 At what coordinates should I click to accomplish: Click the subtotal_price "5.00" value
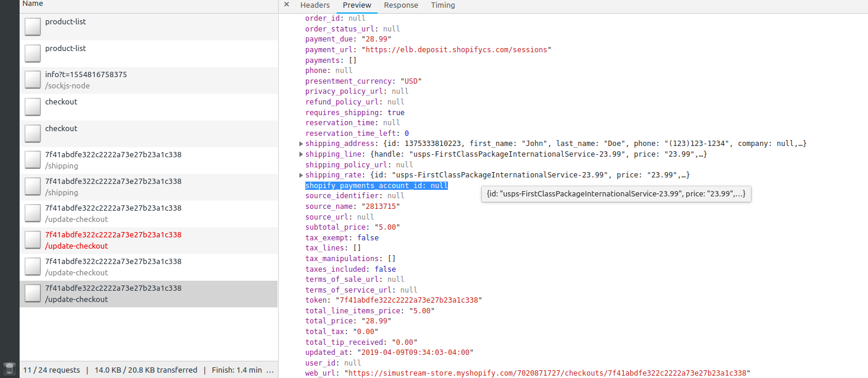tap(387, 227)
